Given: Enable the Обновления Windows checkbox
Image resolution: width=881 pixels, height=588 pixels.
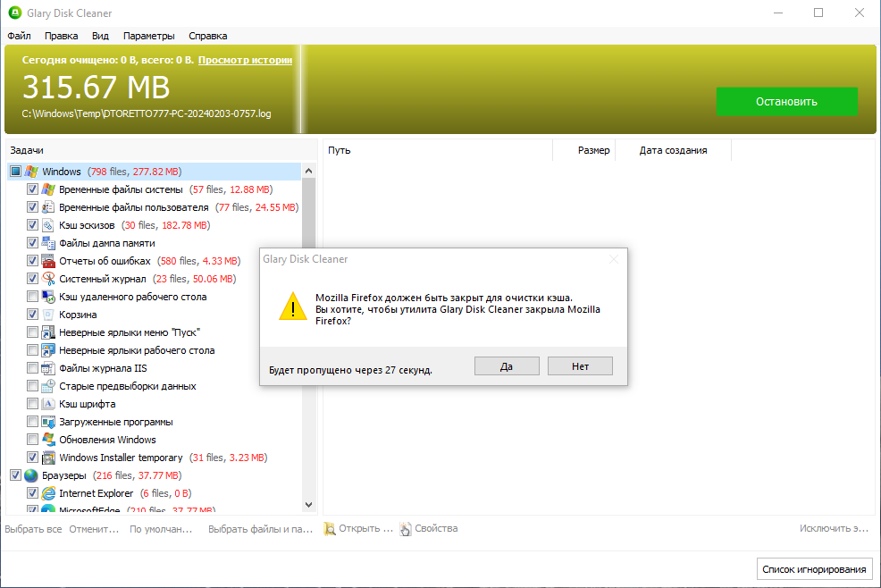Looking at the screenshot, I should click(32, 440).
